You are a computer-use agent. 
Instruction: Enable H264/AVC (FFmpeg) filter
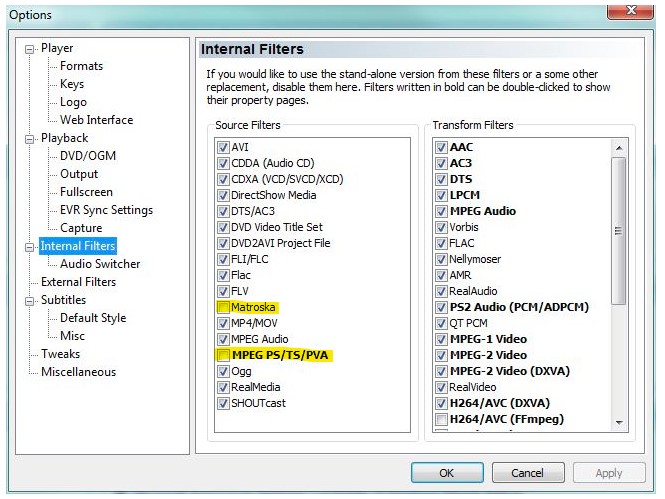click(x=441, y=419)
